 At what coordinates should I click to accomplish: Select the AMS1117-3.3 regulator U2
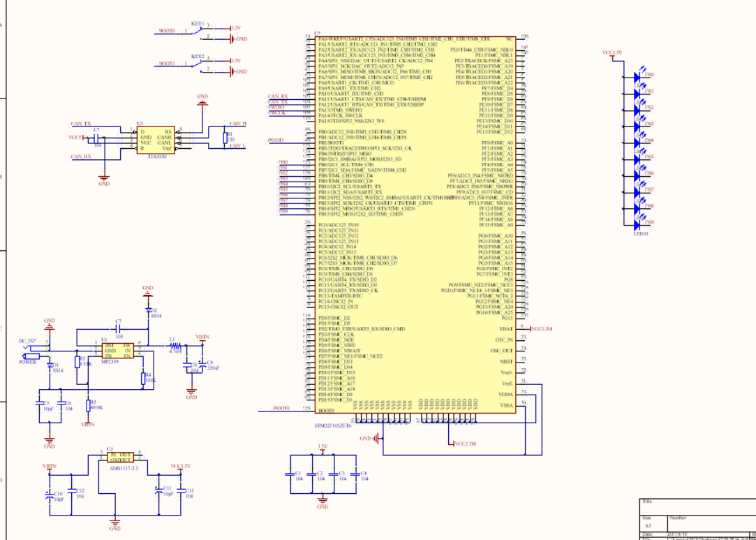[122, 458]
